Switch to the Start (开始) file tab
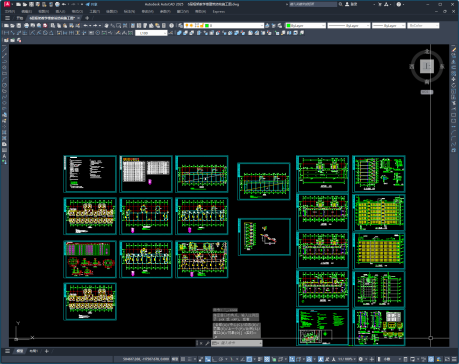Viewport: 459px width, 364px height. click(20, 18)
